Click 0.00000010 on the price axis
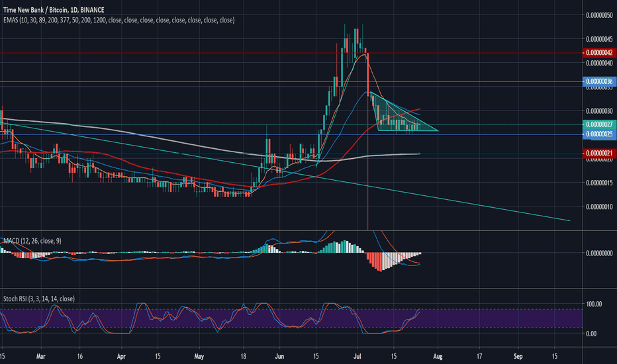This screenshot has width=617, height=364. tap(599, 206)
